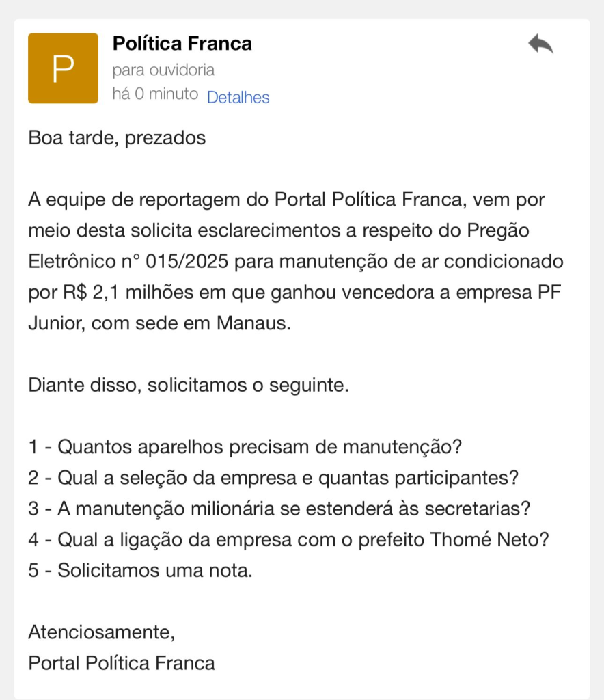Click the 'há 0 minuto' timestamp
The width and height of the screenshot is (604, 700).
(x=155, y=94)
